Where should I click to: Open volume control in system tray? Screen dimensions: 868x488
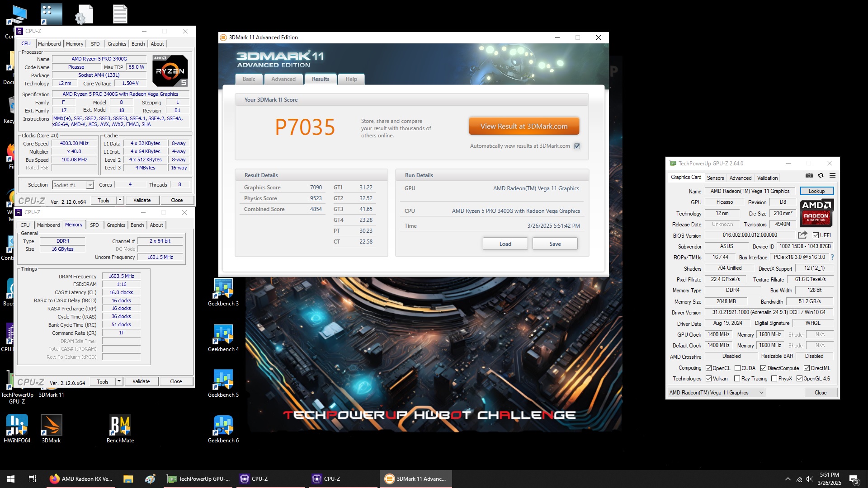point(809,479)
